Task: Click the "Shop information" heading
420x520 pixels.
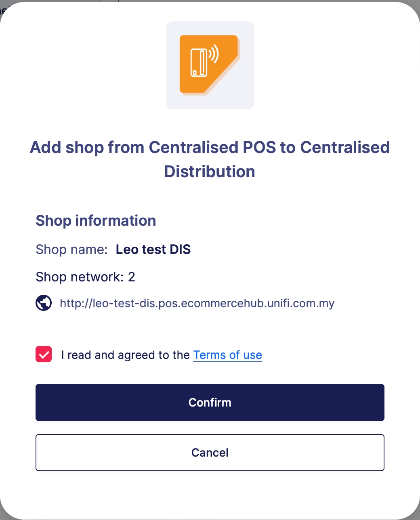Action: [x=96, y=220]
